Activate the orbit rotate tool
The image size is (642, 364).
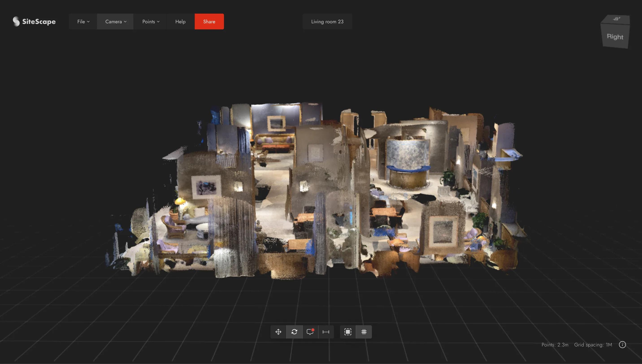[295, 332]
